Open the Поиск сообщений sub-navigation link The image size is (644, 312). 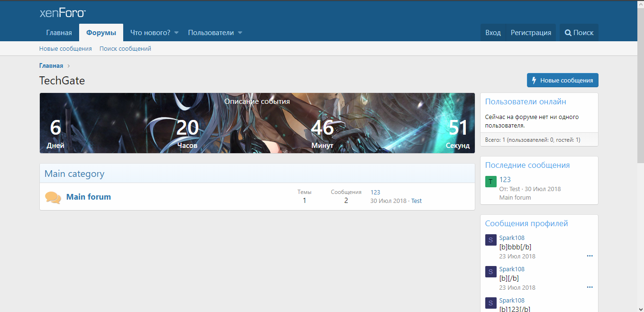coord(125,49)
